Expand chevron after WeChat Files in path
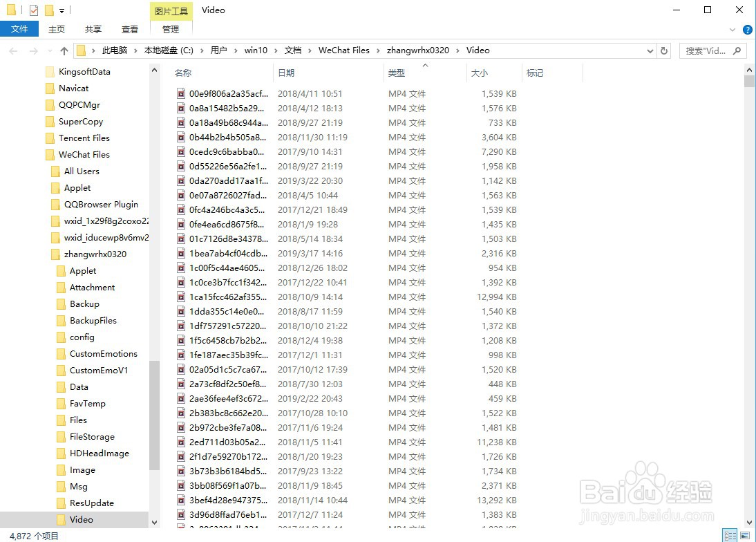756x542 pixels. pos(378,50)
